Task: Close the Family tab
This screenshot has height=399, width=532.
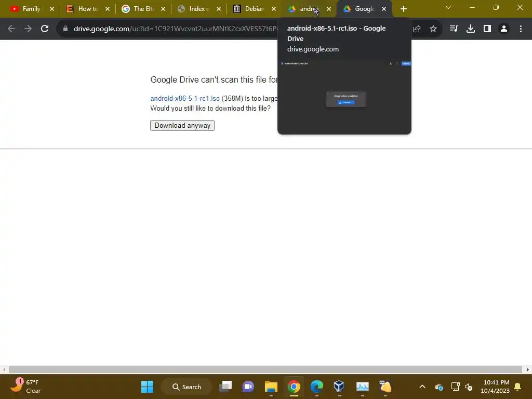Action: (52, 9)
